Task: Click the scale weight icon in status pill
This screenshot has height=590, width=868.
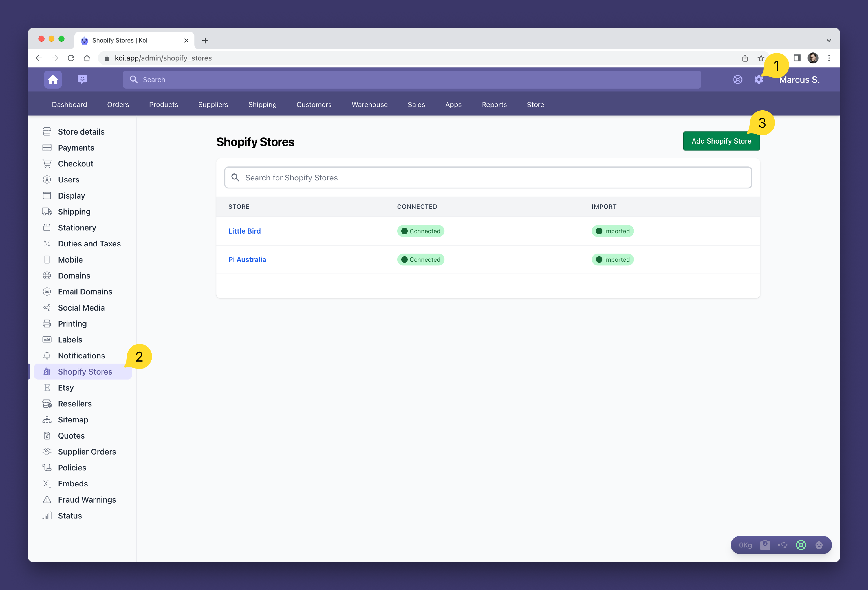Action: [764, 545]
